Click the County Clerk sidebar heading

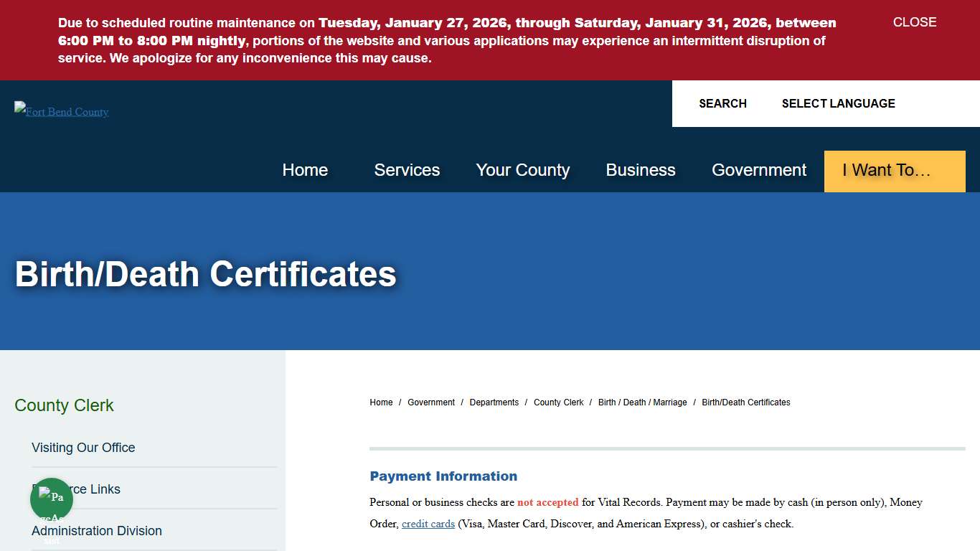(x=64, y=405)
